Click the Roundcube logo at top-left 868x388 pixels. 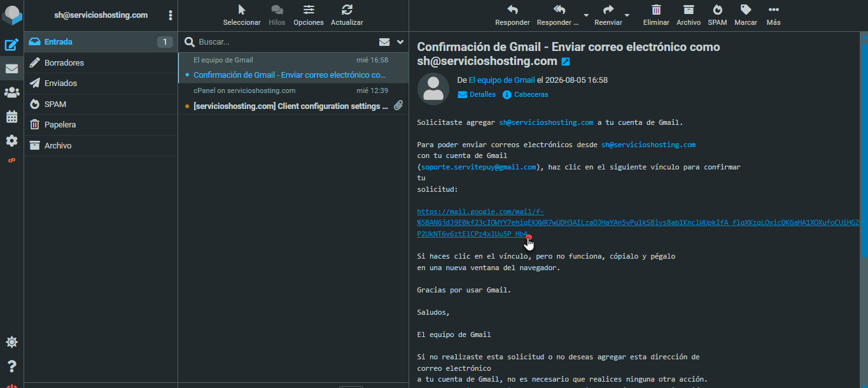[x=11, y=14]
